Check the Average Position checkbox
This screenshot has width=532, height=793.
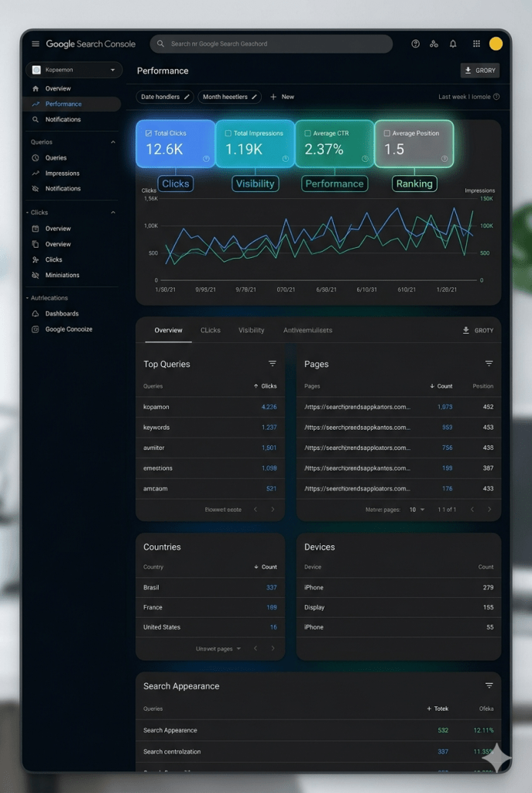[x=387, y=133]
